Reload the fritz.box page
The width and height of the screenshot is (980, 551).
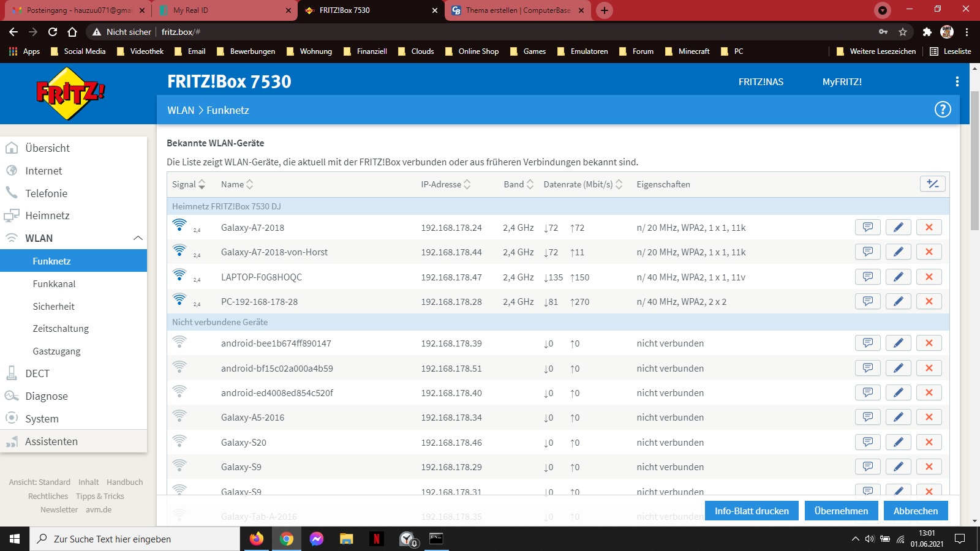point(53,32)
